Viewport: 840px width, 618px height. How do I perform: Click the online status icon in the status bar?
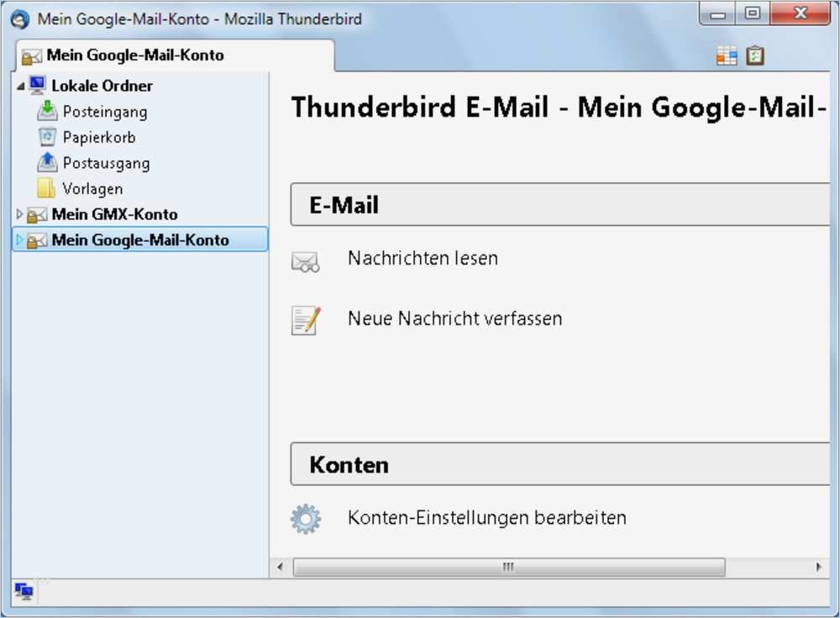pos(24,592)
